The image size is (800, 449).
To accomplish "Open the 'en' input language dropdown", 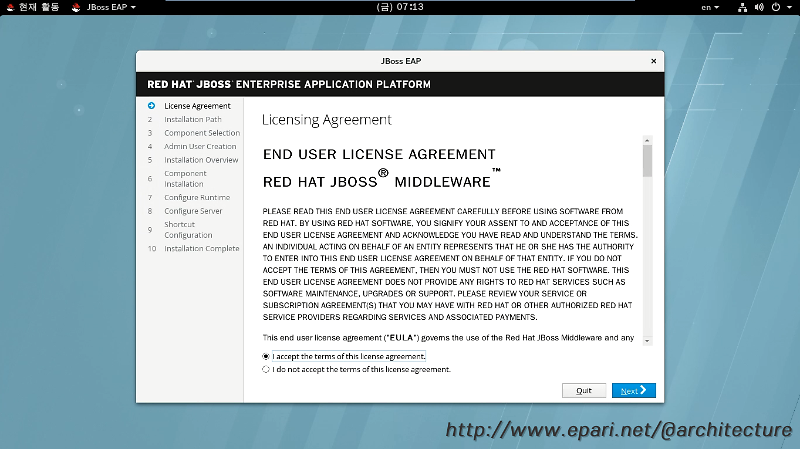I will pos(710,7).
